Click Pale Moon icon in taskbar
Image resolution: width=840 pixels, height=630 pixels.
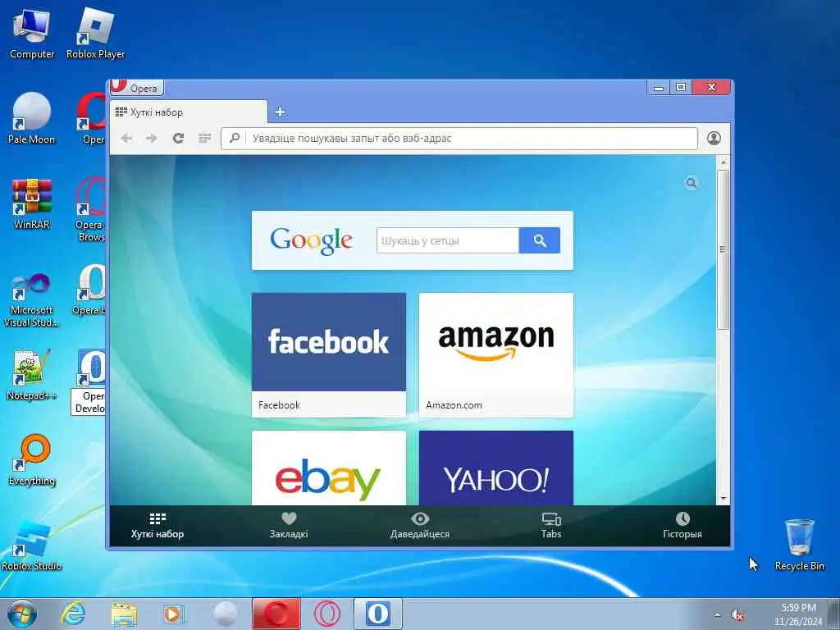[225, 614]
